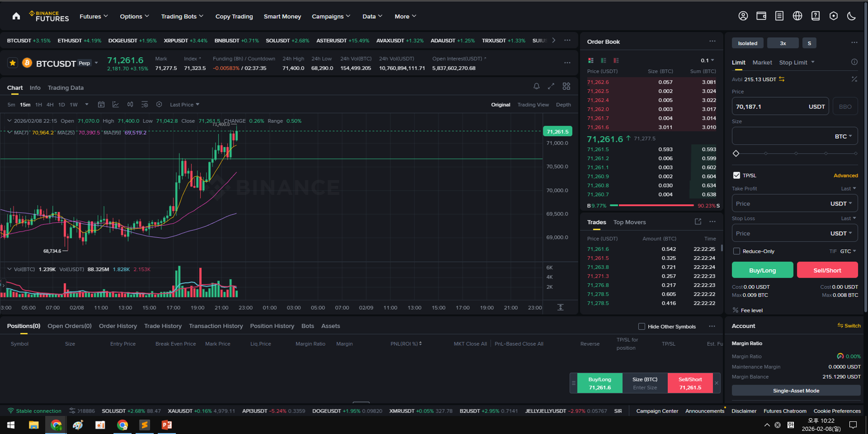Go to the Binance home icon

click(x=16, y=16)
